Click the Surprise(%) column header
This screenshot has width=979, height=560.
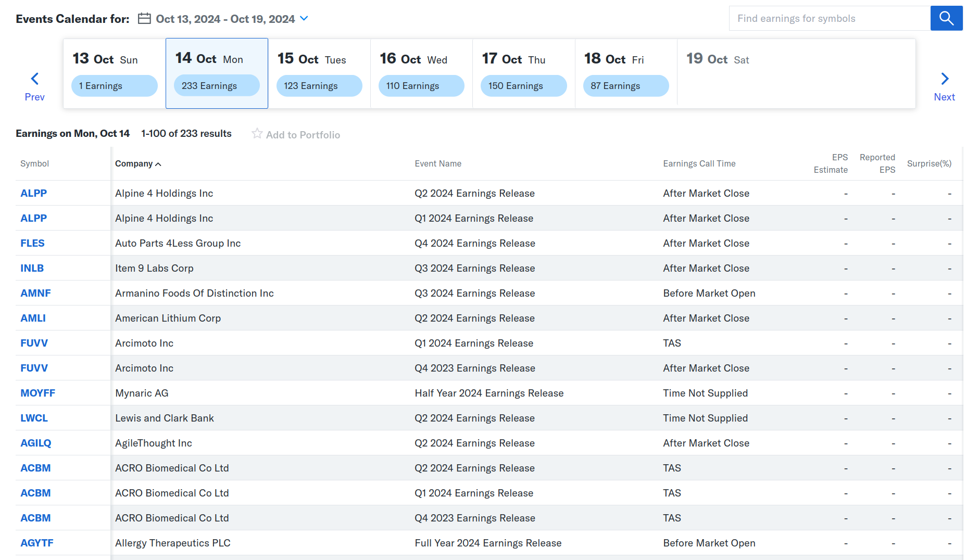point(928,163)
